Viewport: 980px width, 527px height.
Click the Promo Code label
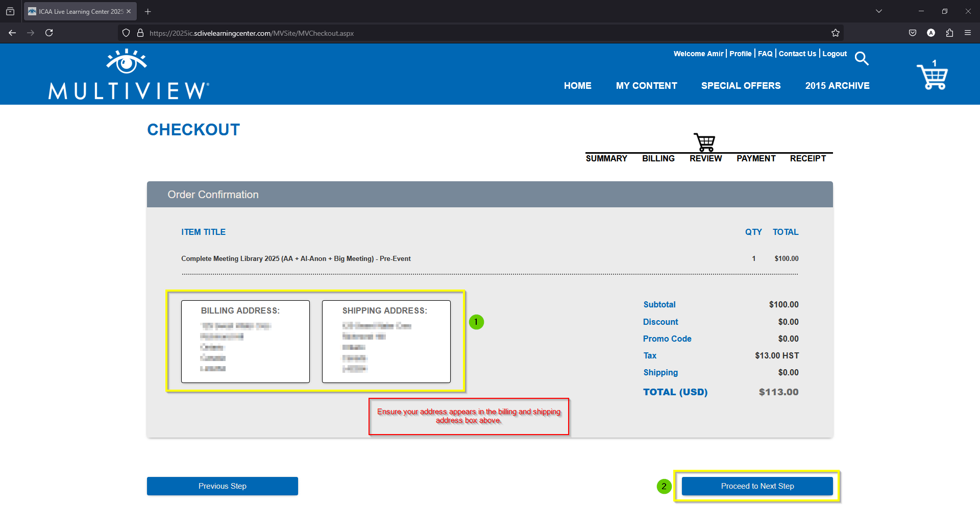pyautogui.click(x=667, y=339)
